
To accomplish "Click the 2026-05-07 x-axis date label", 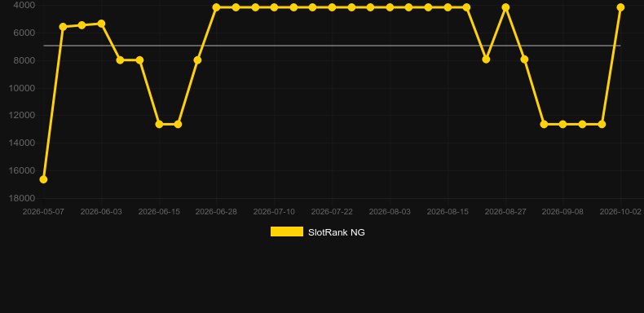I will click(43, 212).
